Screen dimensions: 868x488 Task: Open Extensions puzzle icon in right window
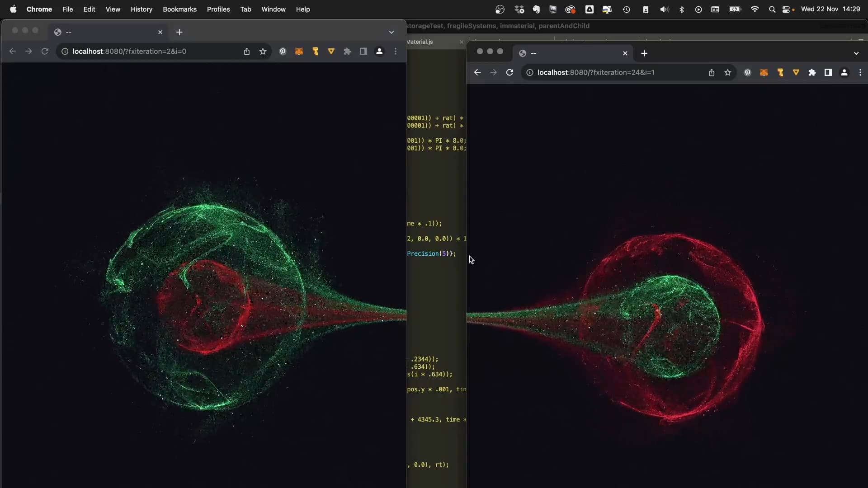tap(812, 72)
